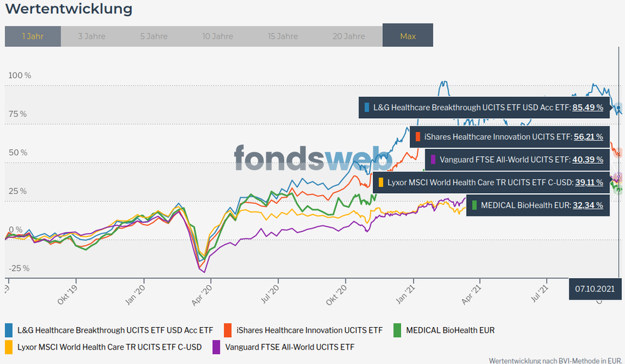This screenshot has width=625, height=364.
Task: Click the 56,21 % iShares tooltip value
Action: 588,136
